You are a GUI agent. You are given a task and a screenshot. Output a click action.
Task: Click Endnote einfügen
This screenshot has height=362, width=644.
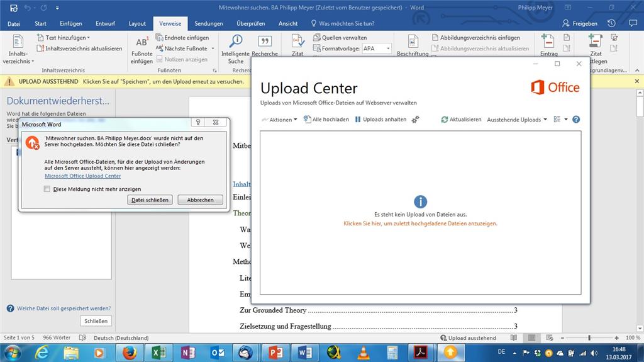point(182,37)
